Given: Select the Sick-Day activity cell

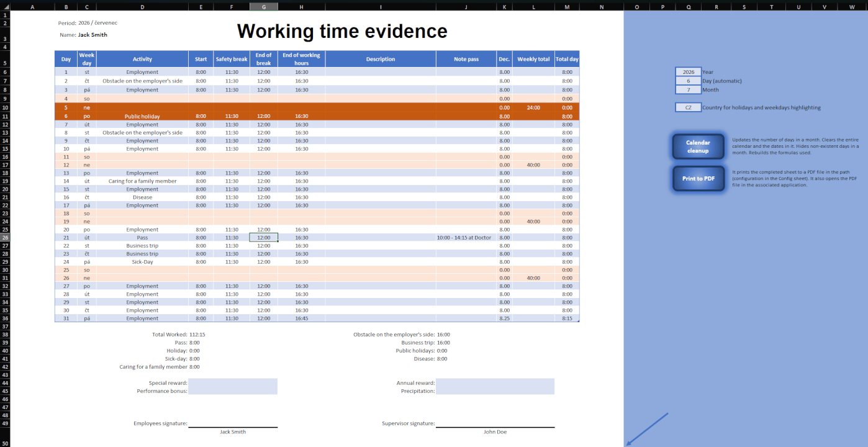Looking at the screenshot, I should (x=142, y=262).
